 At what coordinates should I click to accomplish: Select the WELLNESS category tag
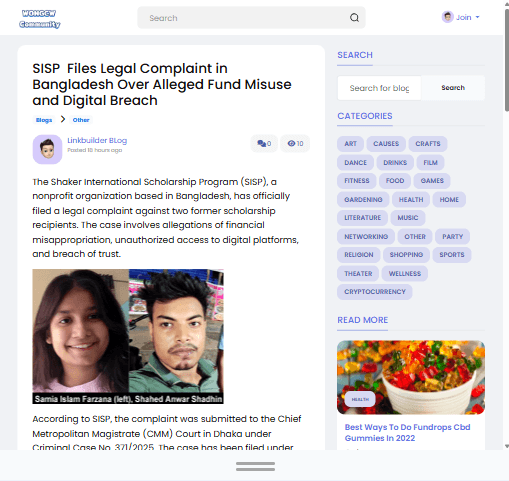405,274
